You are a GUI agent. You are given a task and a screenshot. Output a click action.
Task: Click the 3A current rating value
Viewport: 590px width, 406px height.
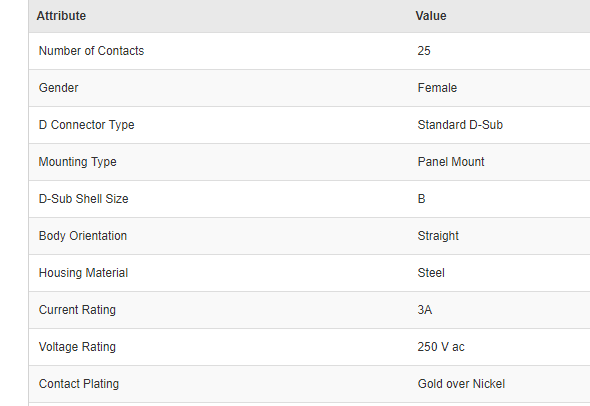(x=424, y=309)
